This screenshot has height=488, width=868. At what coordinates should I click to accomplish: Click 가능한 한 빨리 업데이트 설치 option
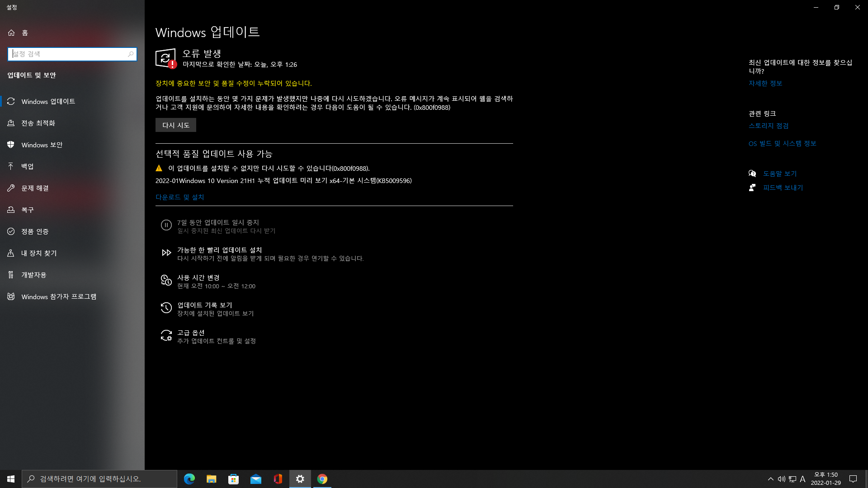(x=262, y=254)
